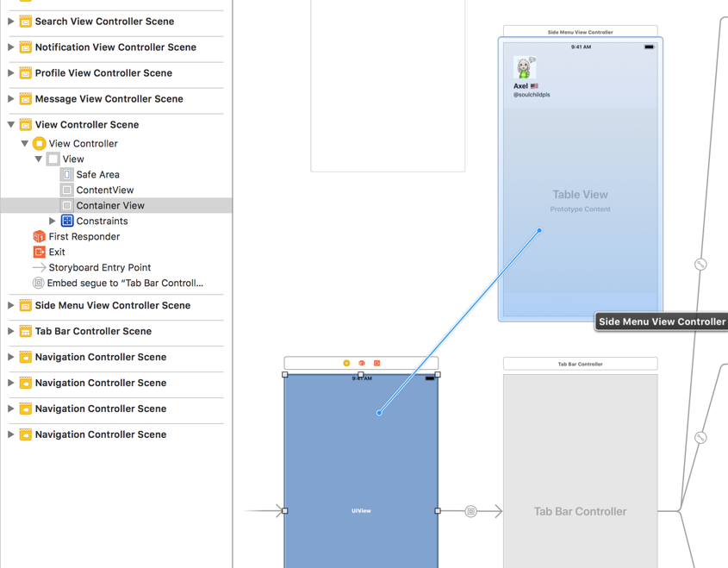Click the Constraints icon in the outline
Screen dimensions: 728x568
point(67,222)
